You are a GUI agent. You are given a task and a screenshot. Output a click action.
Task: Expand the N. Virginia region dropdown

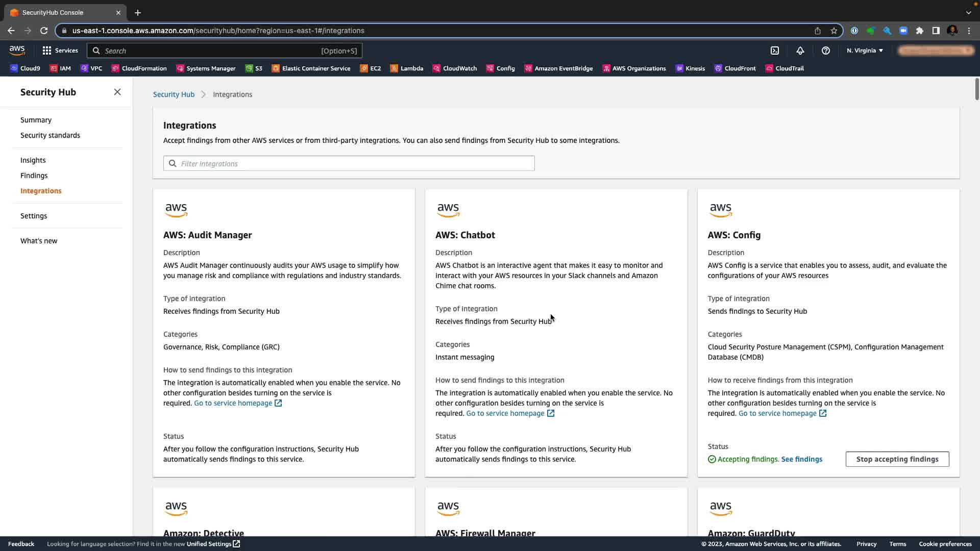[865, 51]
